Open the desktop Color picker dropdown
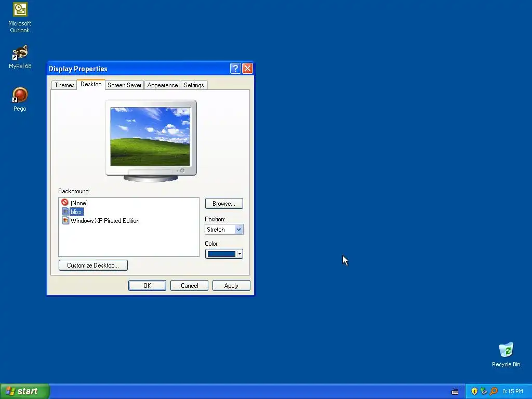 [x=224, y=254]
